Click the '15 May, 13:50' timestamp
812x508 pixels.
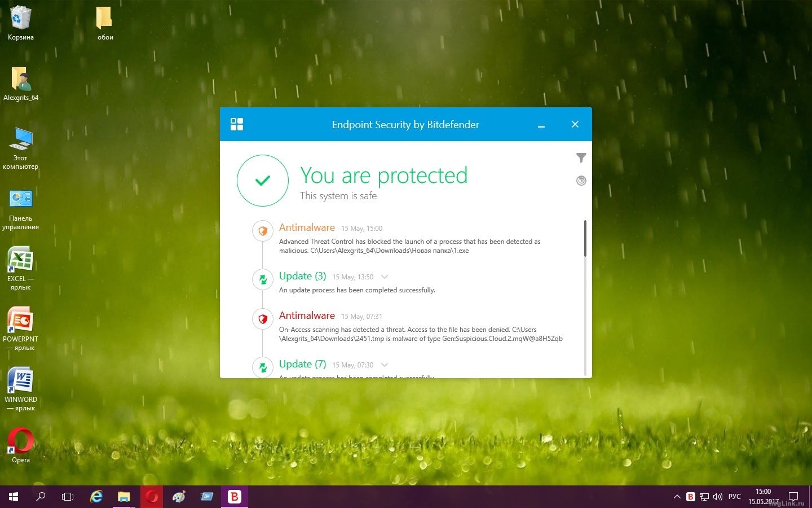[353, 277]
